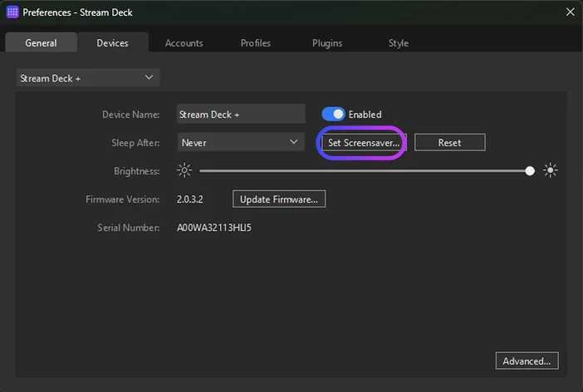Click firmware version 2.0.3.2 text

point(190,199)
